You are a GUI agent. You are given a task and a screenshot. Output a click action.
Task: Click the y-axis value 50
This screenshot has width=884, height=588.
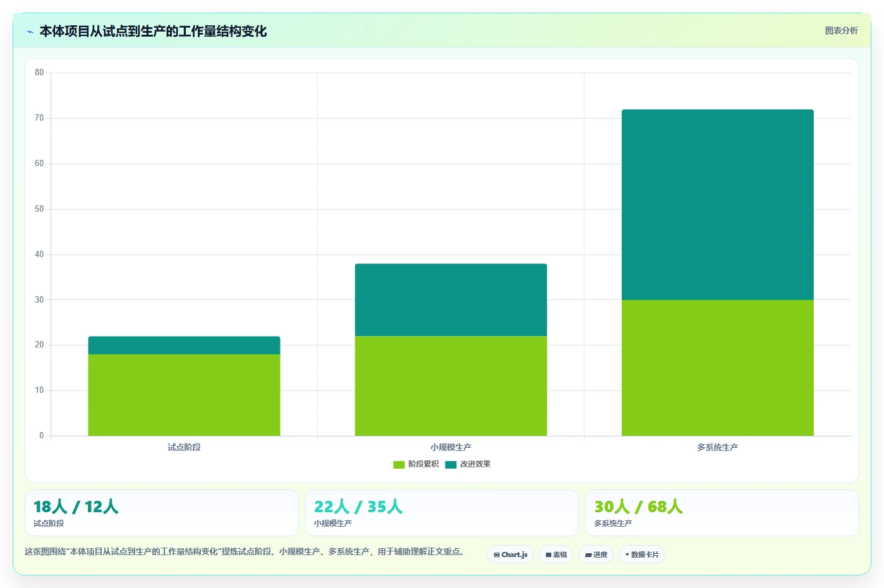39,209
